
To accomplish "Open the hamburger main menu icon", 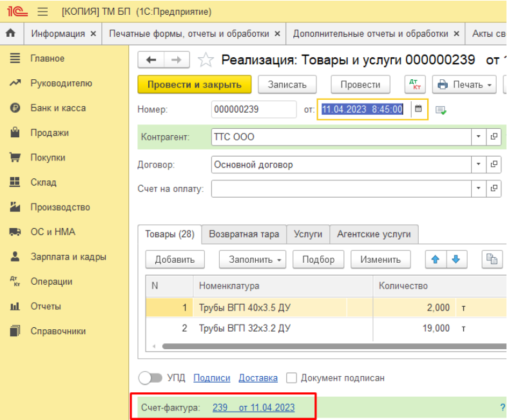I will pyautogui.click(x=43, y=12).
